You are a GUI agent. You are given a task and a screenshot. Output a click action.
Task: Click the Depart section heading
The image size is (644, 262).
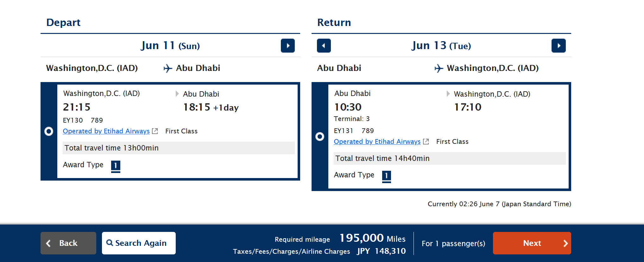coord(63,22)
